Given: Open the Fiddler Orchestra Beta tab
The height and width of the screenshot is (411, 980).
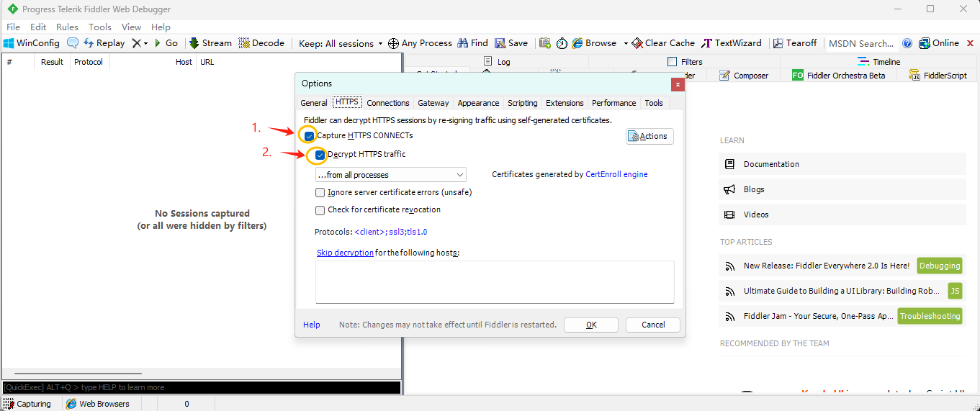Looking at the screenshot, I should coord(840,76).
